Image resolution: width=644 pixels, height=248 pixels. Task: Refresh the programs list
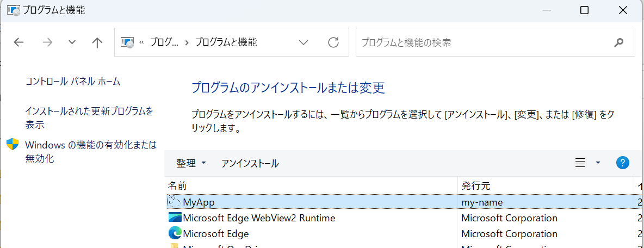333,42
